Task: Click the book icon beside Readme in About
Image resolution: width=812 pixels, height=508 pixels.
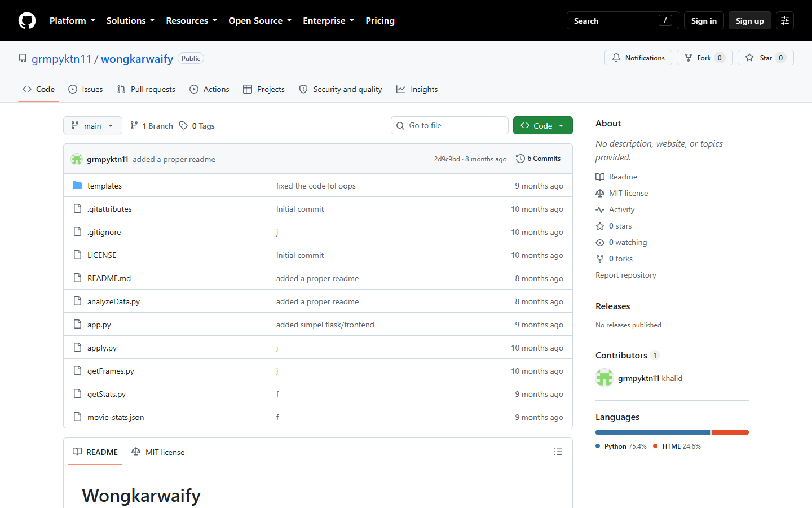Action: (600, 177)
